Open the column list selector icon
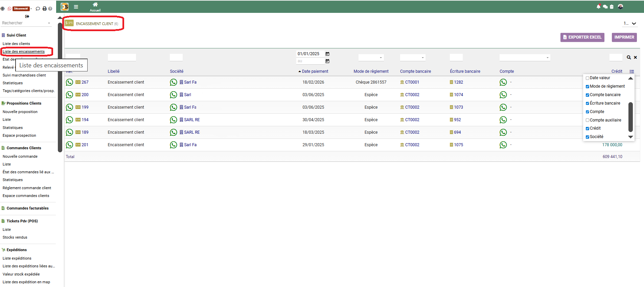 coord(631,71)
